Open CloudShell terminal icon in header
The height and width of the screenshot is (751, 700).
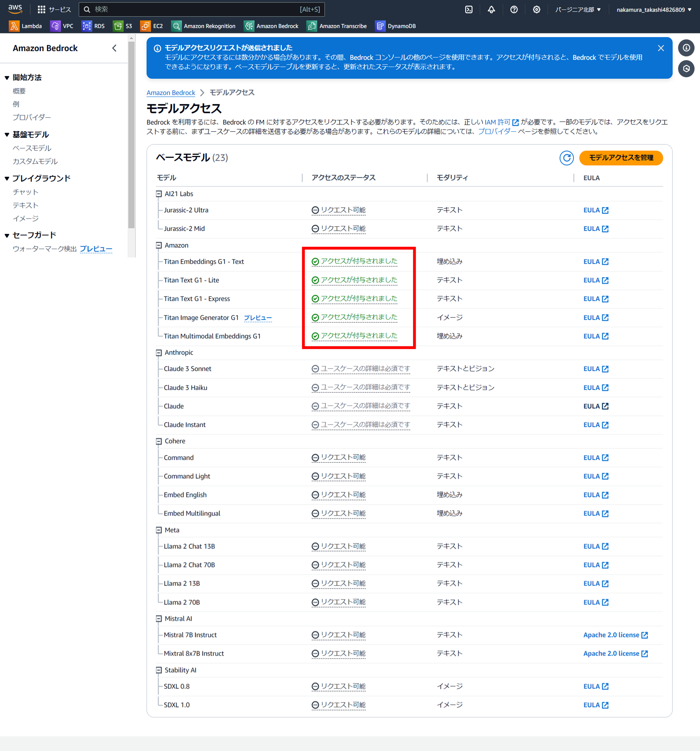click(x=469, y=10)
